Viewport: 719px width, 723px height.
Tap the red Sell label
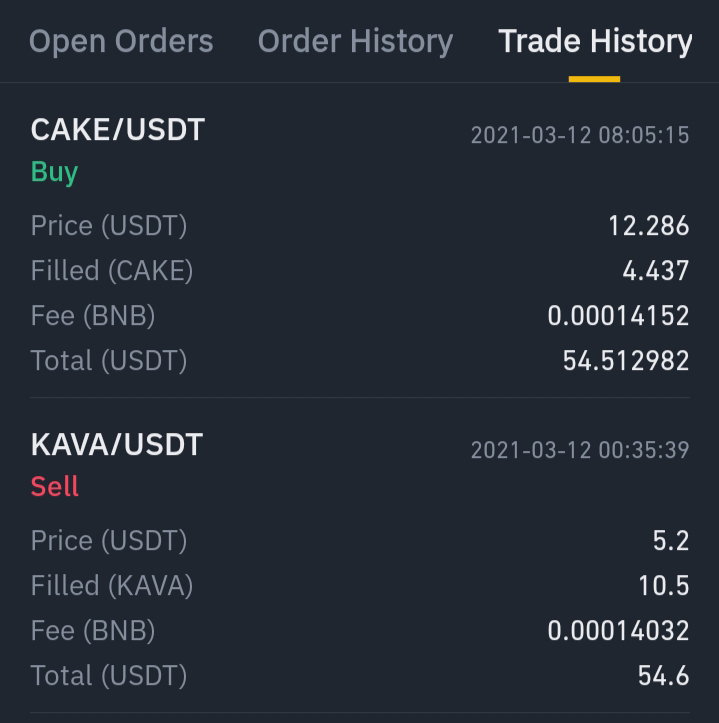coord(54,486)
